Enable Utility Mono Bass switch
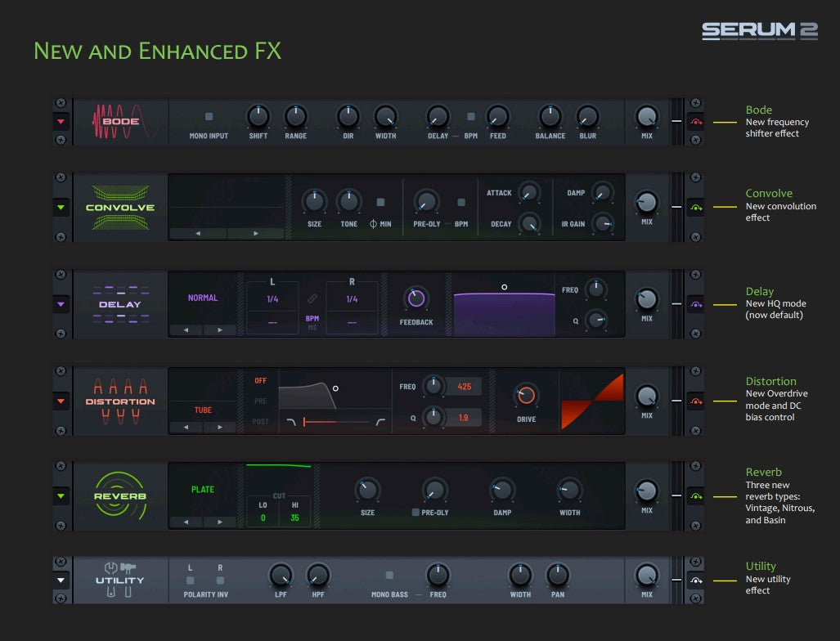 (389, 575)
